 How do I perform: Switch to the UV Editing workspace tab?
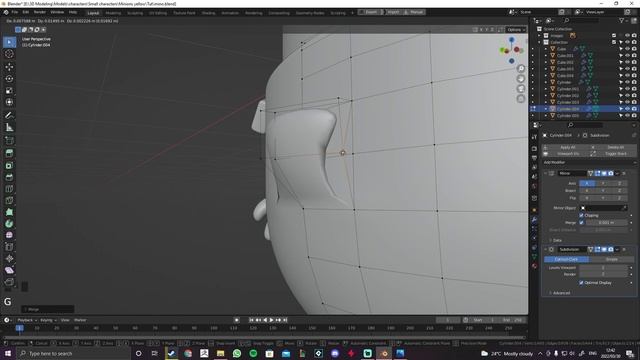click(158, 13)
